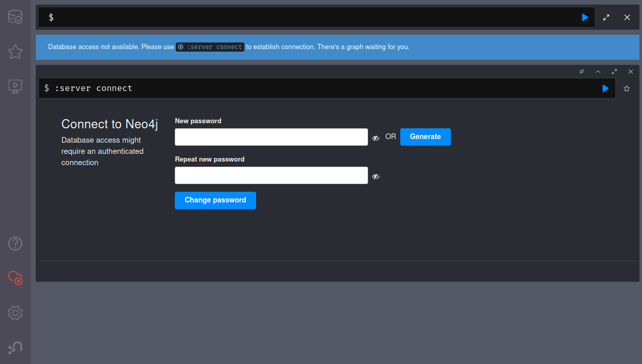The height and width of the screenshot is (364, 642).
Task: Open the Favorites star in sidebar
Action: pyautogui.click(x=15, y=52)
